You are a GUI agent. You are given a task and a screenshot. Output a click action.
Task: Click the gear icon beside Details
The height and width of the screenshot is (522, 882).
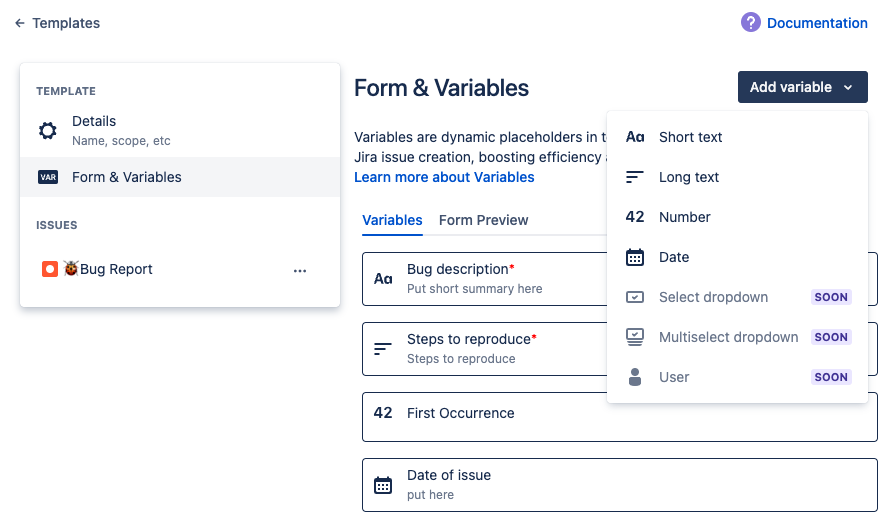point(48,131)
